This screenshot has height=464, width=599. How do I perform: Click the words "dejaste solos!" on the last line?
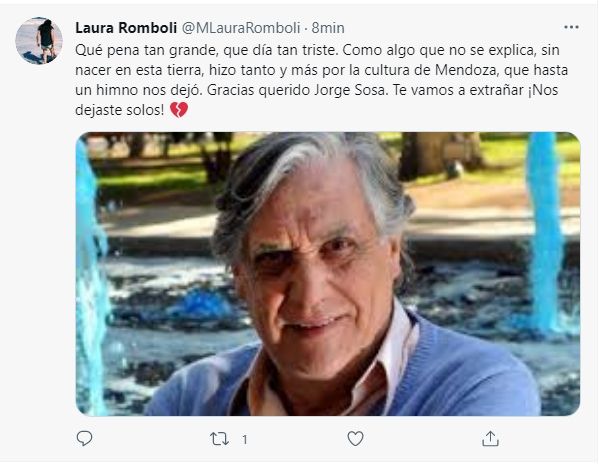[x=120, y=110]
